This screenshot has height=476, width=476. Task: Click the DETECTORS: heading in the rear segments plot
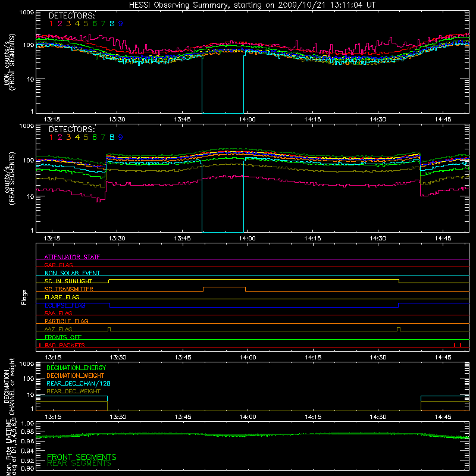tap(71, 129)
